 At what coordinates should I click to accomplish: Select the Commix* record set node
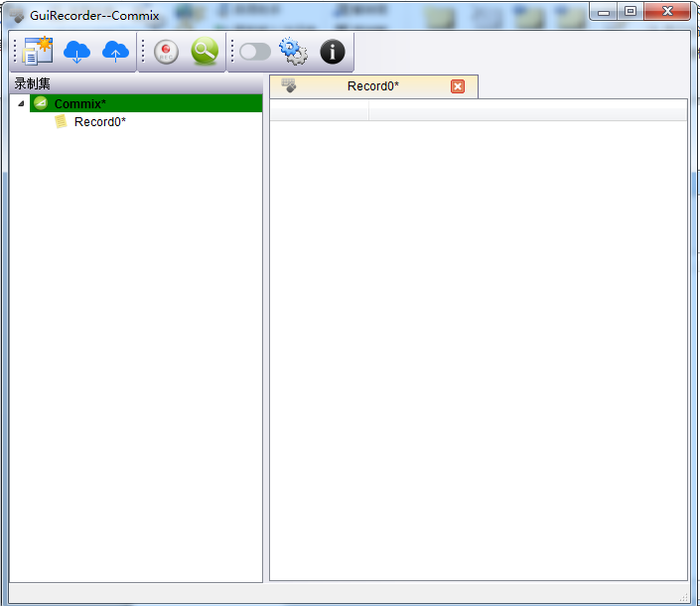[146, 103]
